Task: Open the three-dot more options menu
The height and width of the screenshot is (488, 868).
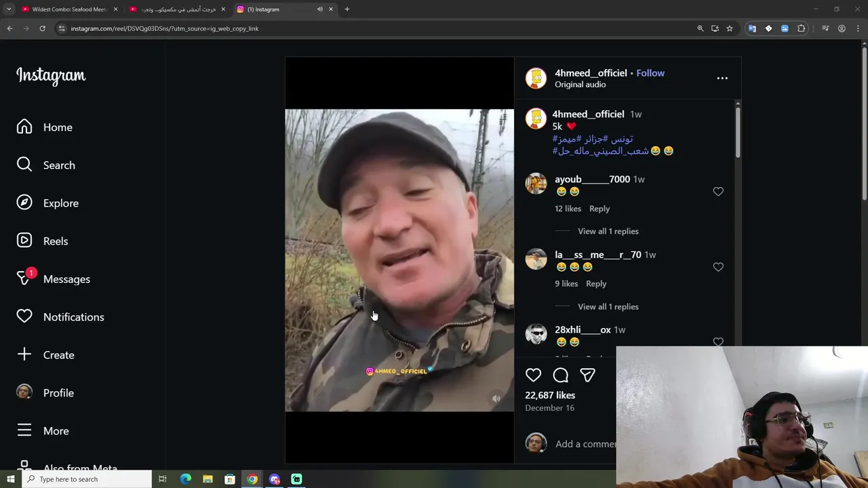Action: pyautogui.click(x=722, y=78)
